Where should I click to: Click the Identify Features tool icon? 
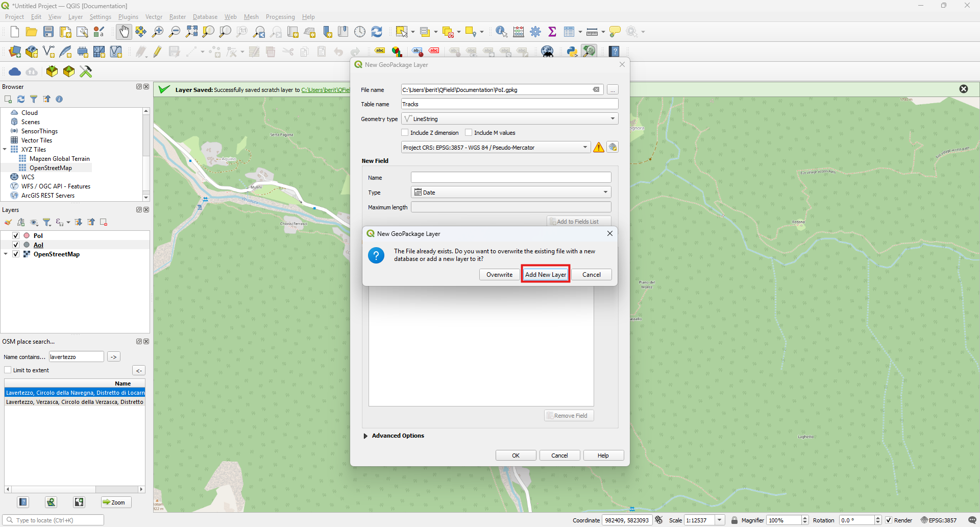(x=501, y=32)
